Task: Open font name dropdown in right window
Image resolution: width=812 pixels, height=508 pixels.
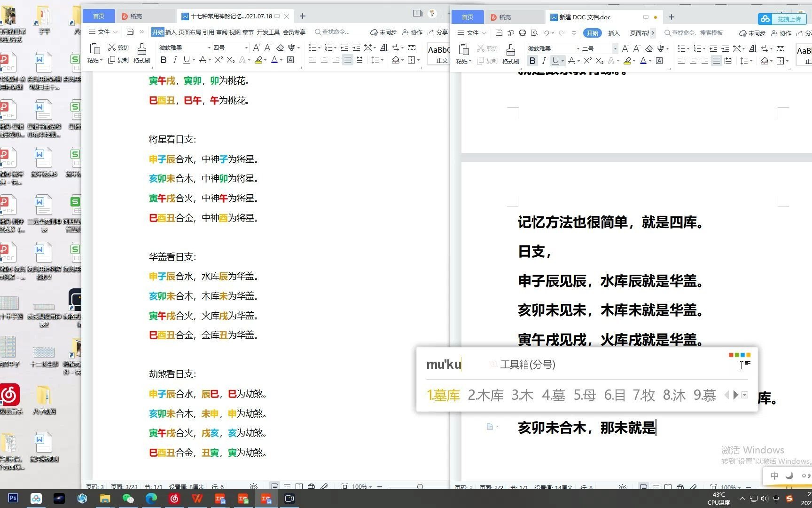Action: click(x=578, y=48)
